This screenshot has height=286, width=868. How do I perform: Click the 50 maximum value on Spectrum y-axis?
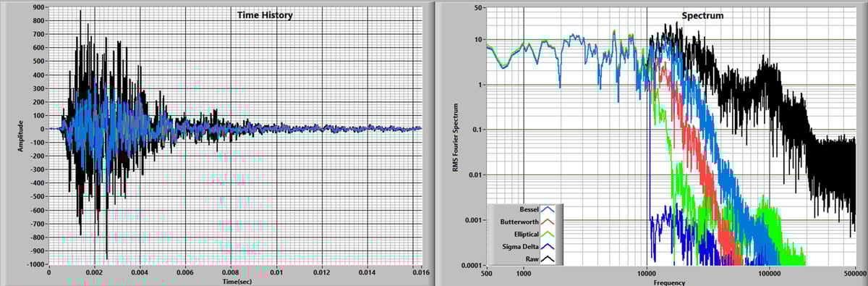[477, 8]
